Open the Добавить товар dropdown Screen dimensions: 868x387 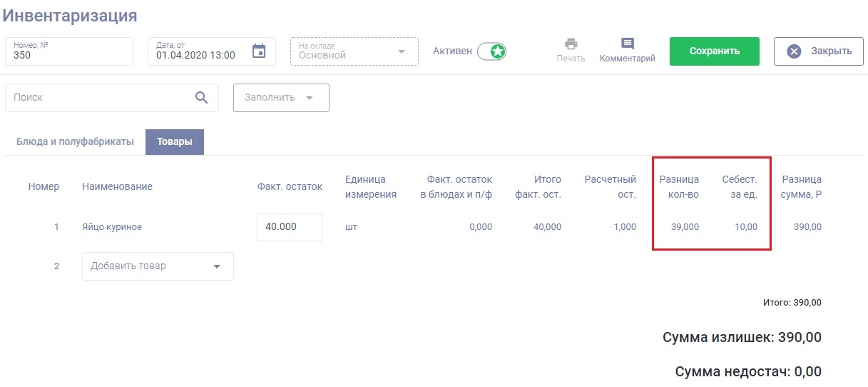coord(158,266)
